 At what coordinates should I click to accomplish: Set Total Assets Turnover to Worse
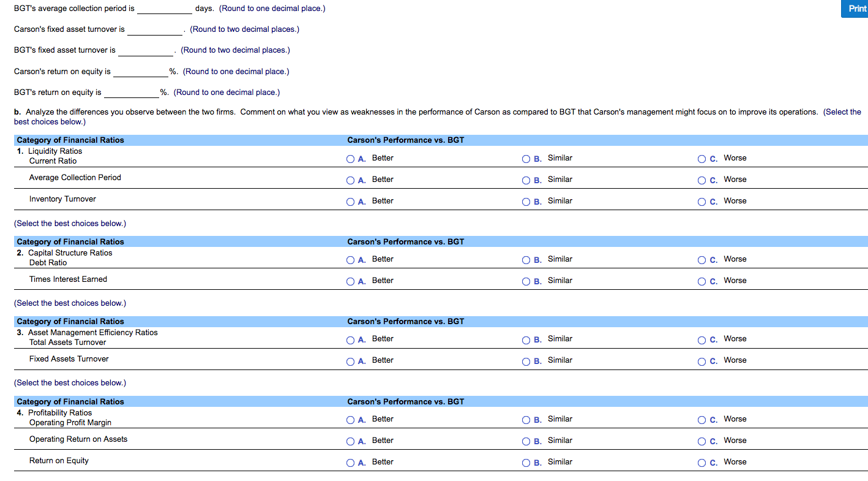point(702,339)
